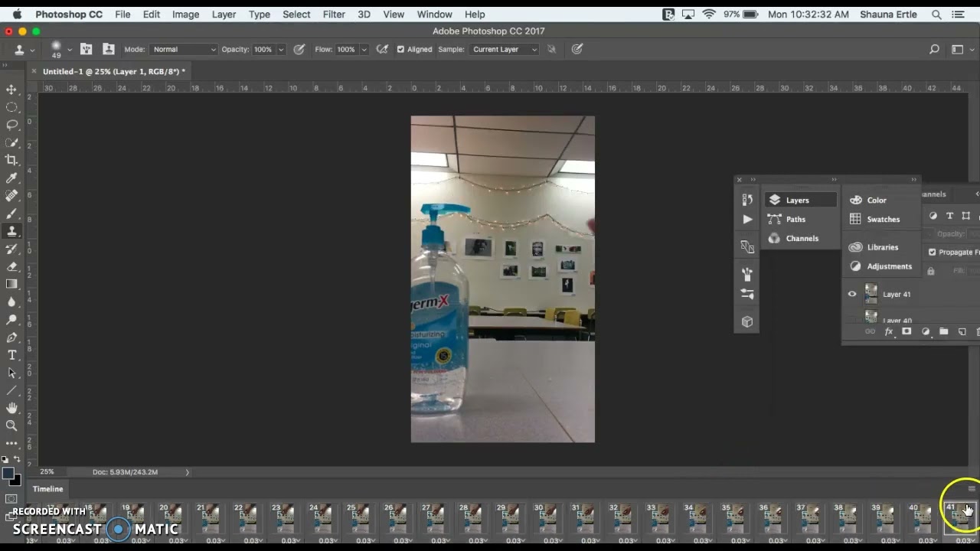Open the Channels panel button
The width and height of the screenshot is (980, 551).
(800, 238)
